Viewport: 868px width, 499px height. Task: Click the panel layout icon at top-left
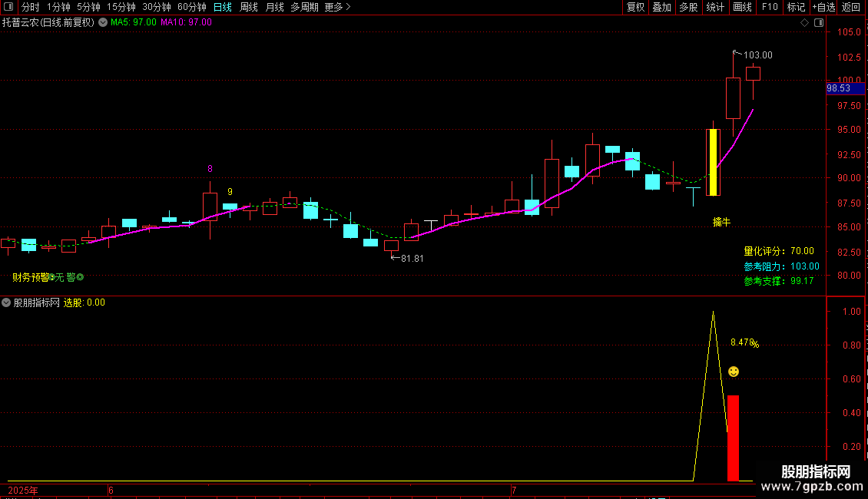pos(8,7)
